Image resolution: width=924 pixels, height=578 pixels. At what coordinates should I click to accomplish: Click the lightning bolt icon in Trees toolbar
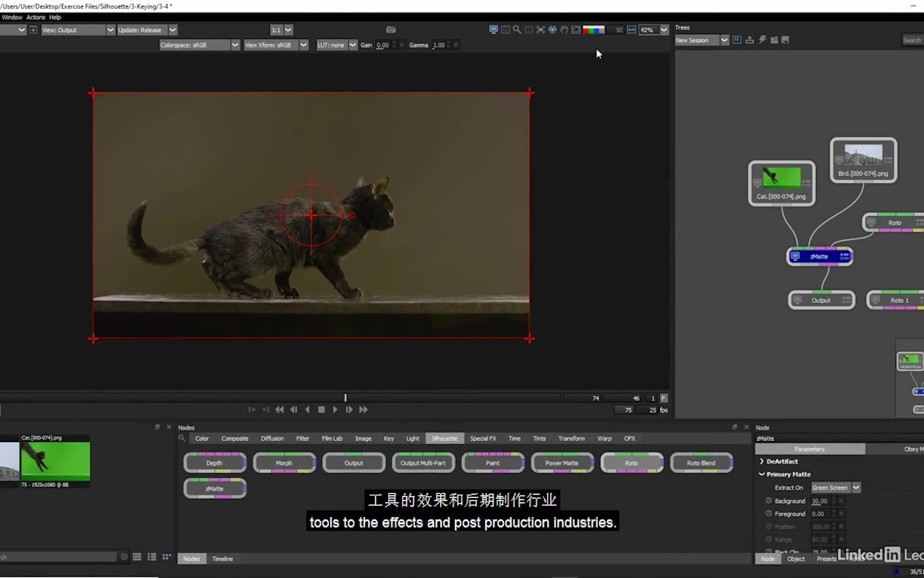coord(762,40)
